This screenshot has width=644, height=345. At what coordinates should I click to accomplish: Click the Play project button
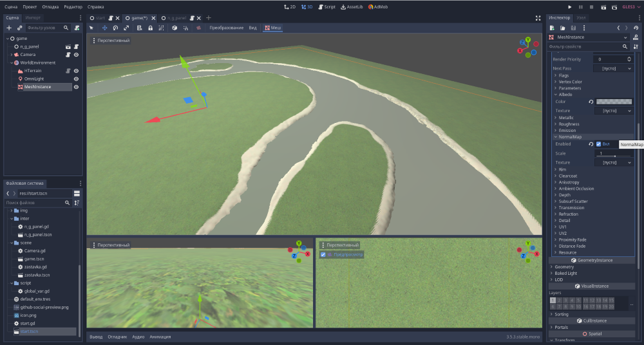pyautogui.click(x=571, y=6)
